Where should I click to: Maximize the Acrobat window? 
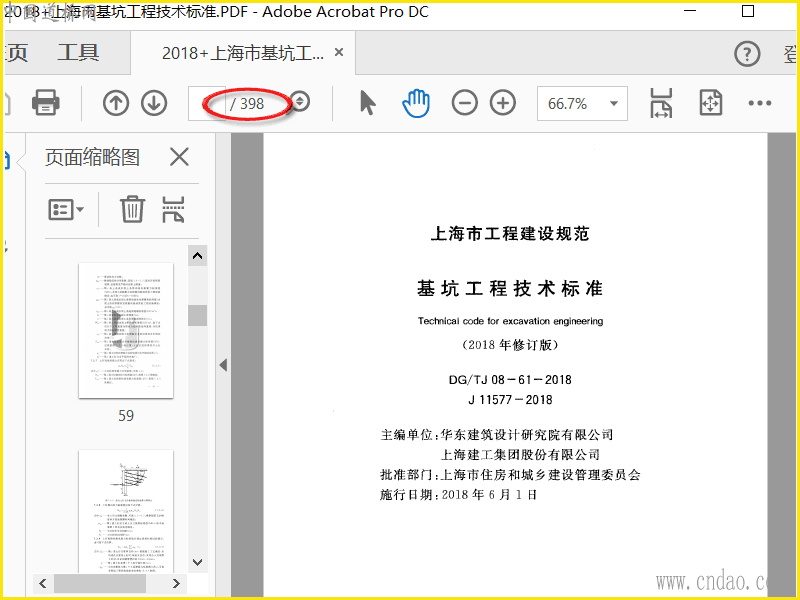(748, 11)
